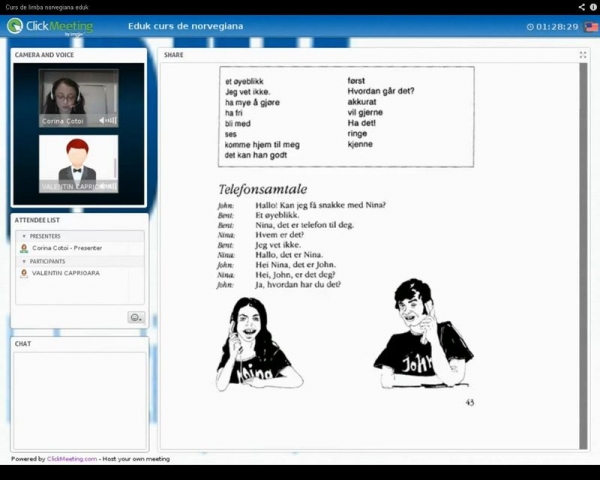Click the 'Telefonsamtale' heading in the document
The image size is (600, 480).
[263, 189]
